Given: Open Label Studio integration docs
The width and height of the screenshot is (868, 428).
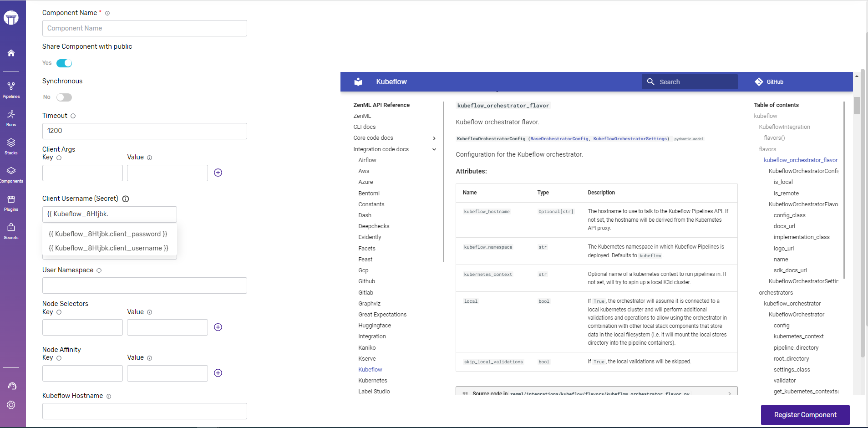Looking at the screenshot, I should tap(374, 392).
